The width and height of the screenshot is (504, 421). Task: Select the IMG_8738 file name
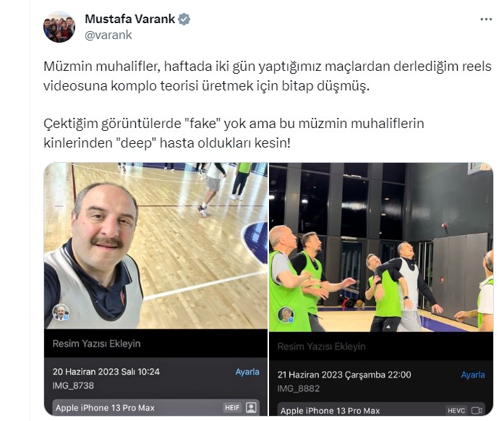73,386
